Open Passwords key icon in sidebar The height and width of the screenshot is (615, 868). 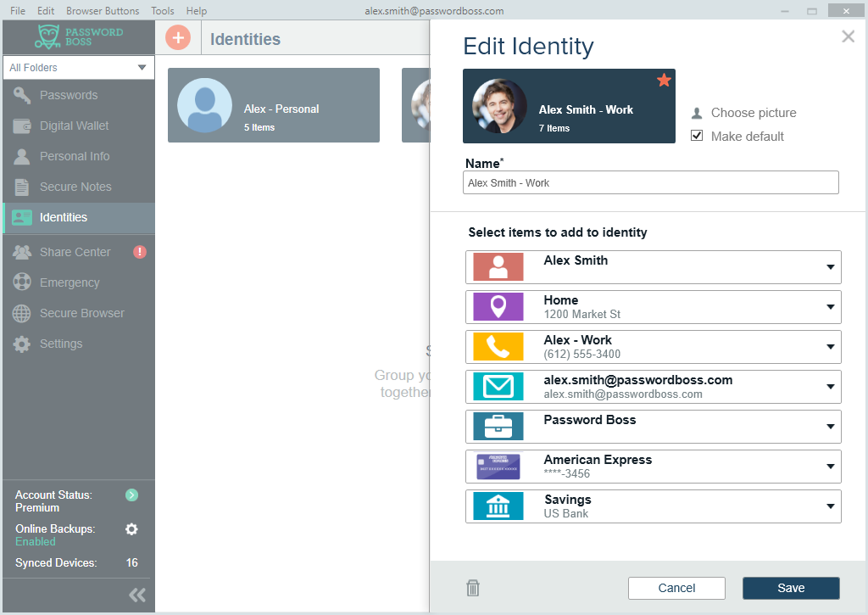point(21,95)
